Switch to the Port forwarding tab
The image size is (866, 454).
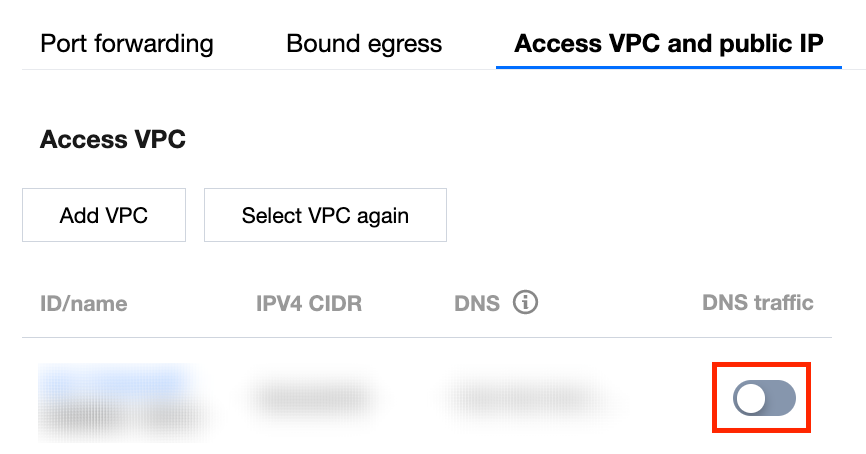tap(127, 44)
